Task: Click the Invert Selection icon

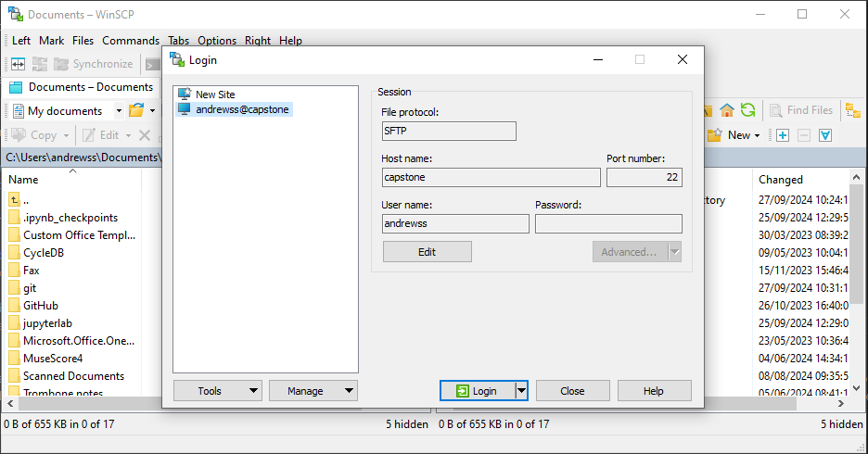Action: pos(825,135)
